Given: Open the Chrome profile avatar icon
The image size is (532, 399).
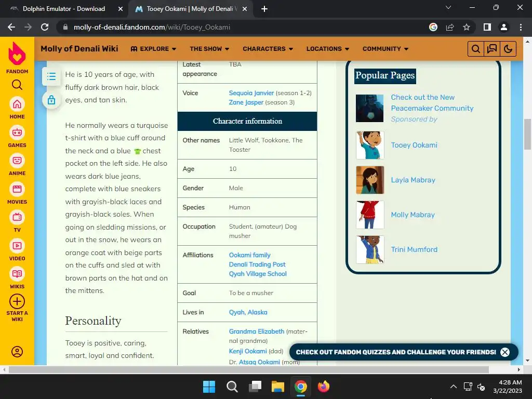Looking at the screenshot, I should point(504,27).
